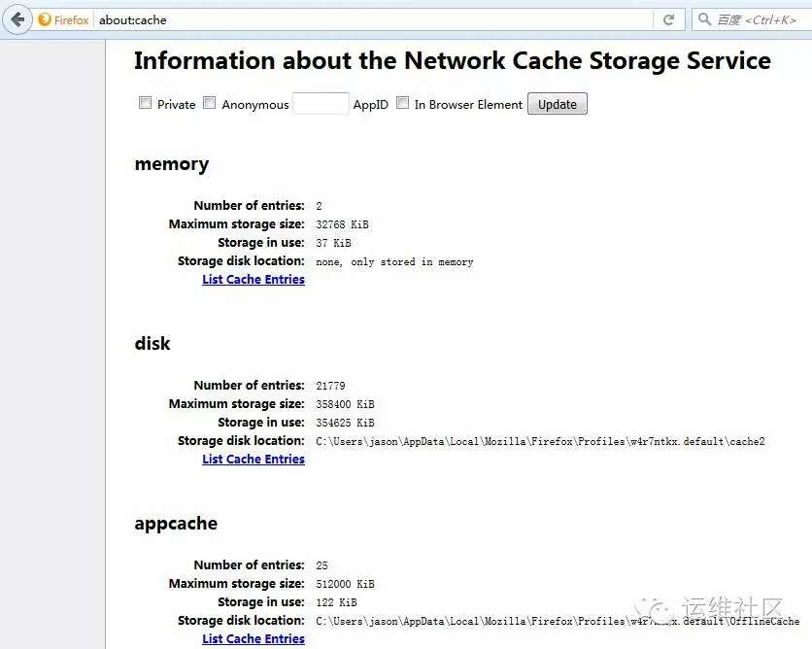Click the disk cache2 storage path text
The image size is (812, 649).
(x=540, y=441)
